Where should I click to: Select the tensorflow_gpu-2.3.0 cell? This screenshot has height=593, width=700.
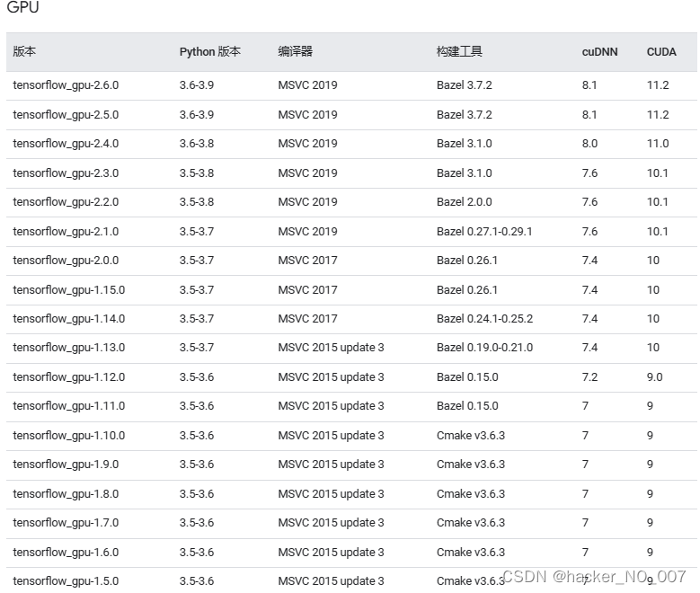(66, 173)
